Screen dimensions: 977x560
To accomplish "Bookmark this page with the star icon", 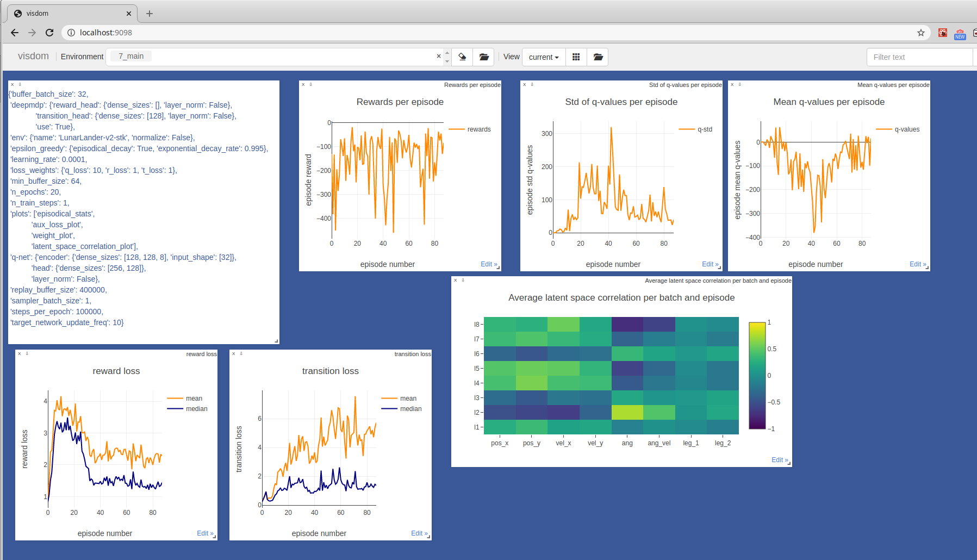I will pos(920,33).
